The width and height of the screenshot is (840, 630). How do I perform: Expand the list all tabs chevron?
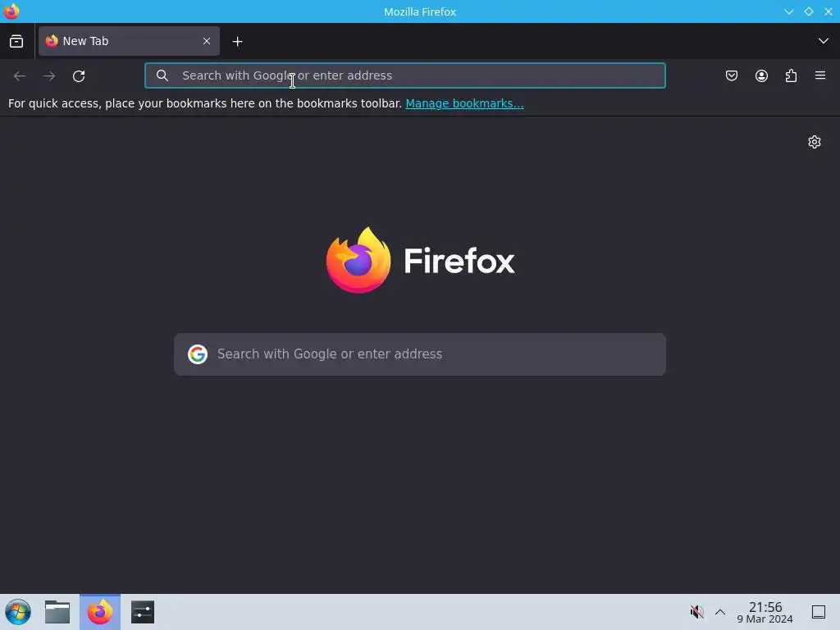(824, 41)
